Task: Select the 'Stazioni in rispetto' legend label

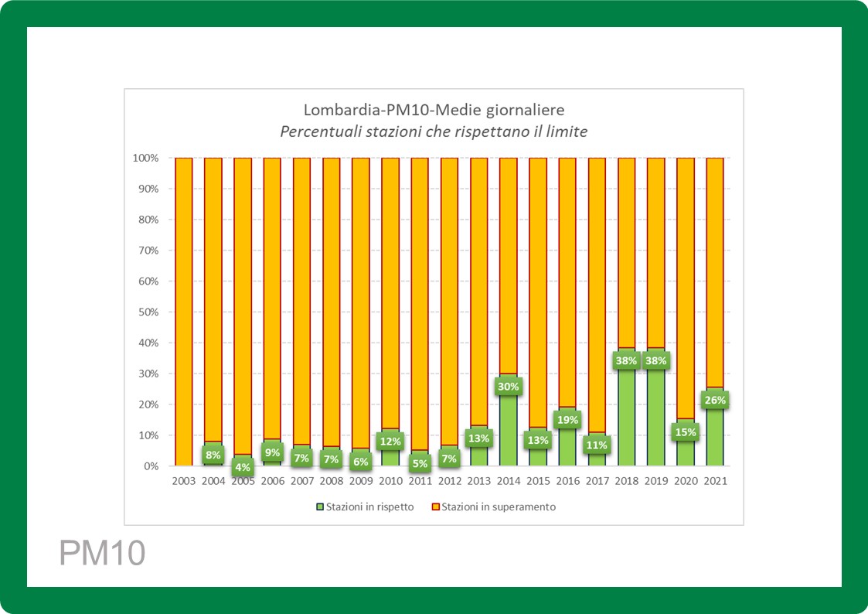Action: click(x=368, y=507)
